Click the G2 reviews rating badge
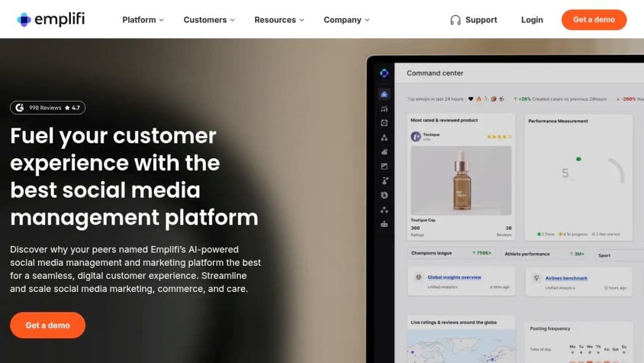 (x=48, y=107)
